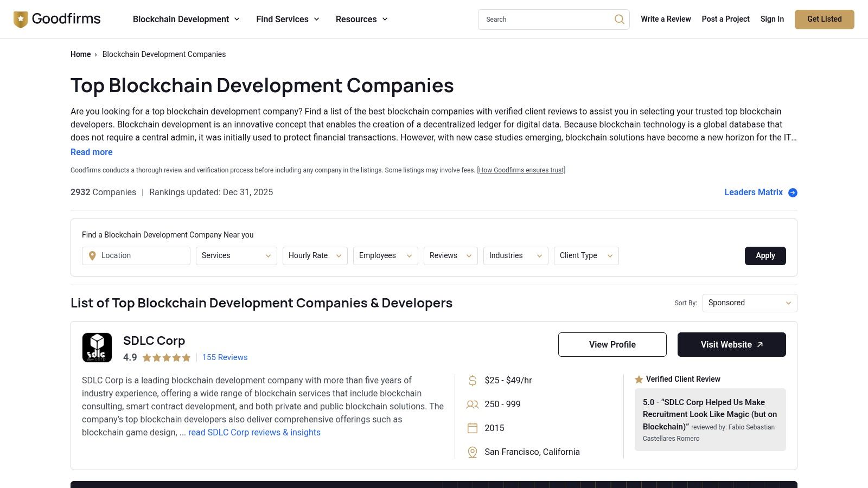
Task: Open the verified client review card
Action: (x=710, y=420)
